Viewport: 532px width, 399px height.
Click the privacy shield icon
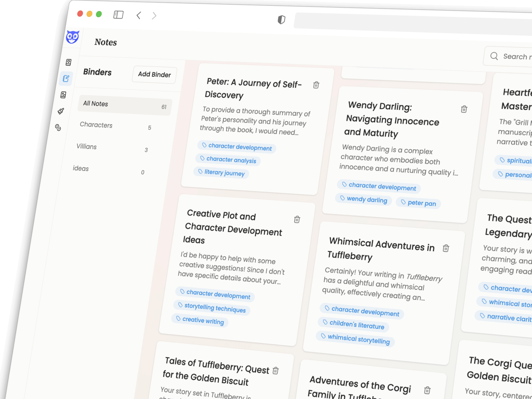click(281, 20)
